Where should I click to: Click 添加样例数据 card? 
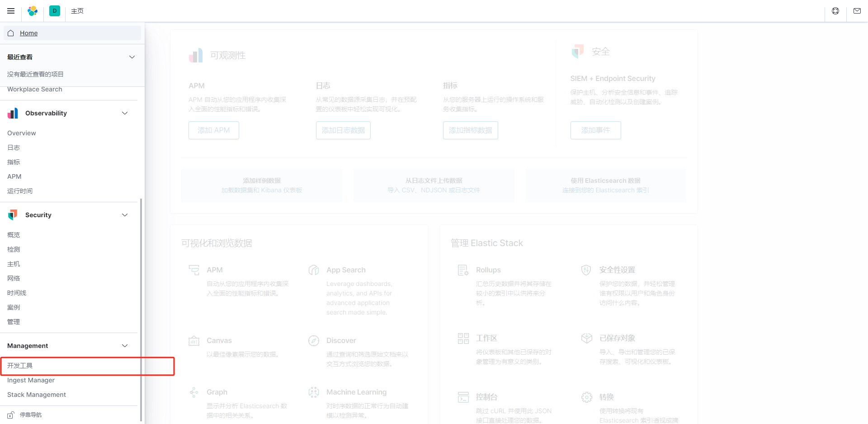click(262, 186)
